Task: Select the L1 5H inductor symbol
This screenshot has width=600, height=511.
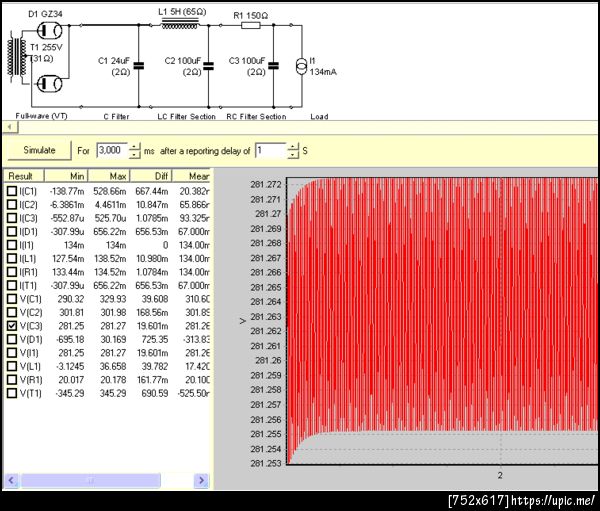Action: [180, 24]
